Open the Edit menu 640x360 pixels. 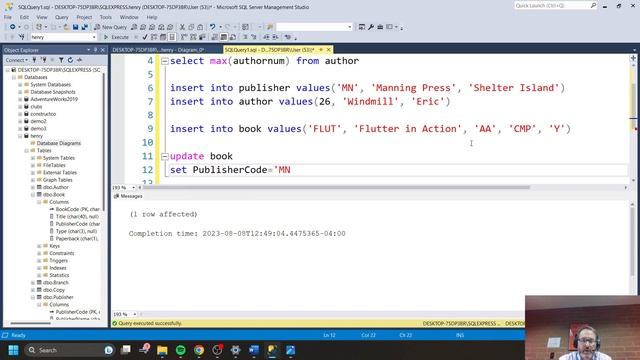point(24,17)
